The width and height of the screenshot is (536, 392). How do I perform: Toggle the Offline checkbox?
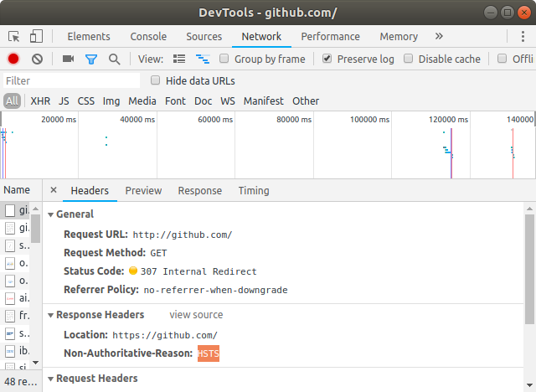coord(502,59)
